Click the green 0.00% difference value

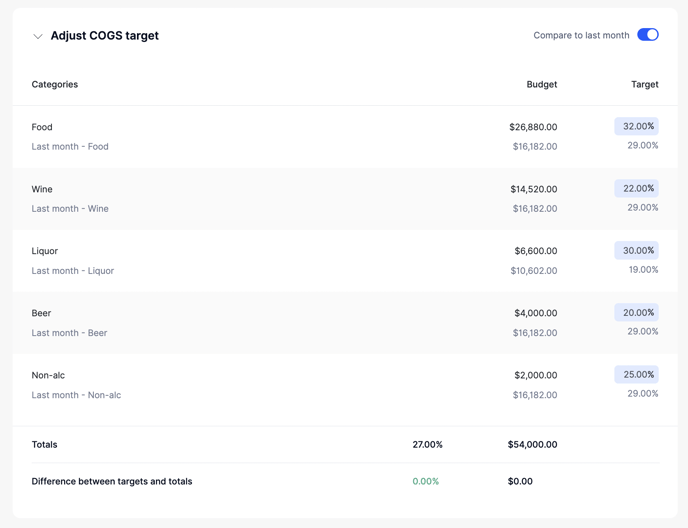425,482
